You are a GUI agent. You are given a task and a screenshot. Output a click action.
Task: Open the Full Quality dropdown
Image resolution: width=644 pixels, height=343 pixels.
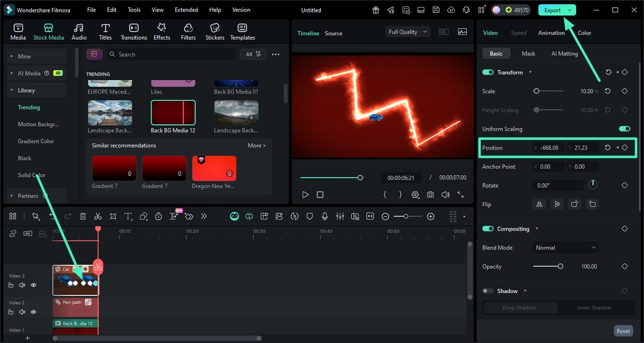[407, 31]
